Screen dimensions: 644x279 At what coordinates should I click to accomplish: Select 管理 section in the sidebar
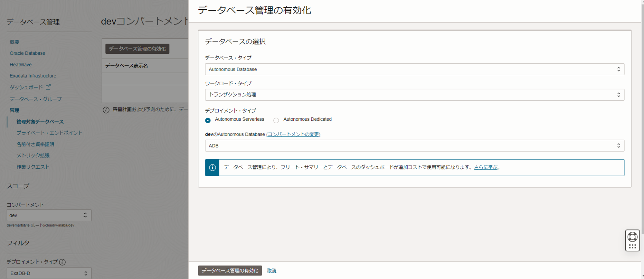pyautogui.click(x=14, y=110)
